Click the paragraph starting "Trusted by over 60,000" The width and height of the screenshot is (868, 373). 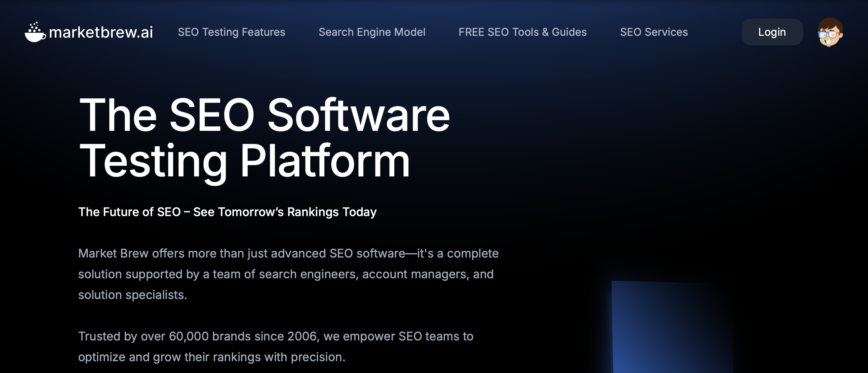275,336
